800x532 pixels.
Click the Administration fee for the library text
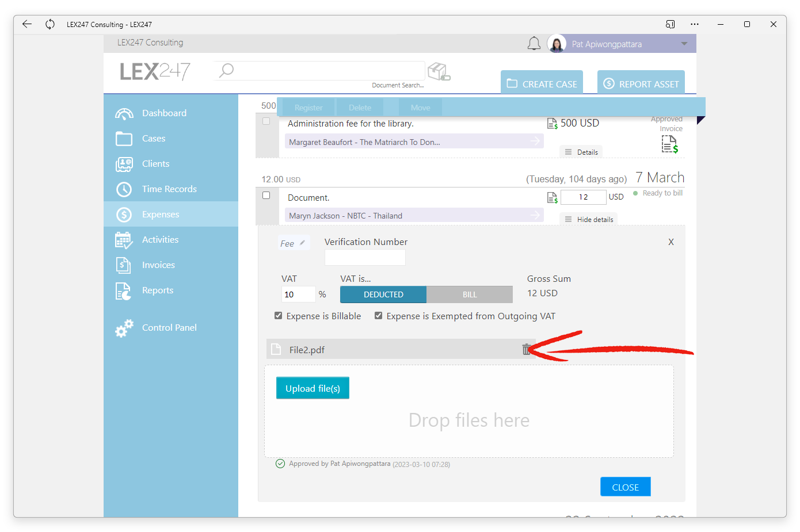tap(351, 124)
